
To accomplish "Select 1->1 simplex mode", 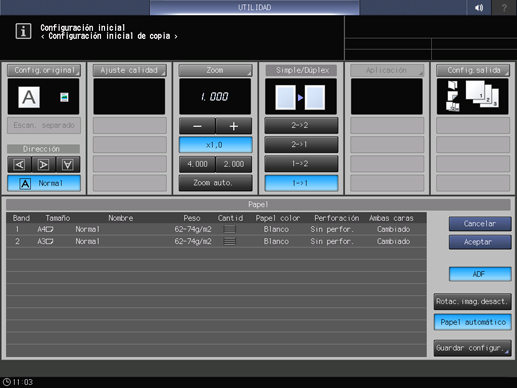I will (301, 183).
